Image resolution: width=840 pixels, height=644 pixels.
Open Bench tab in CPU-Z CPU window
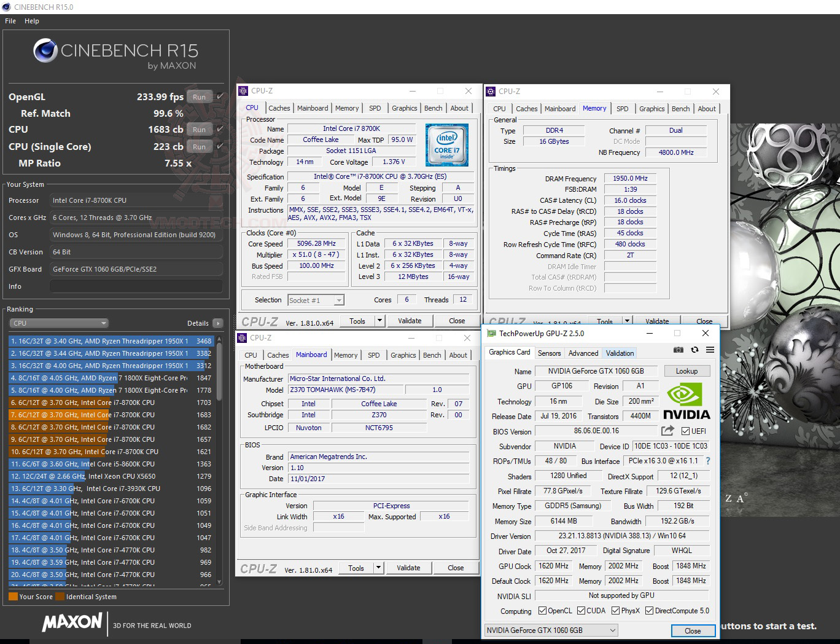point(433,108)
